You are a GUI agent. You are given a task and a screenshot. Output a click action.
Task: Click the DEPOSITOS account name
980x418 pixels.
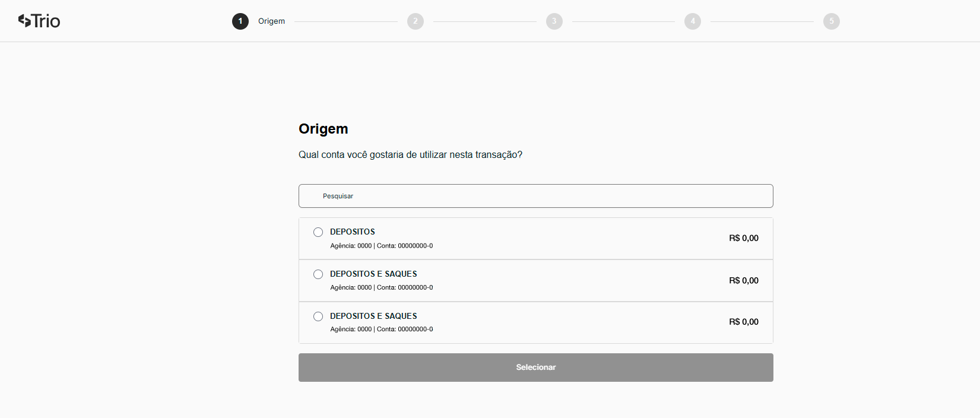[x=353, y=232]
